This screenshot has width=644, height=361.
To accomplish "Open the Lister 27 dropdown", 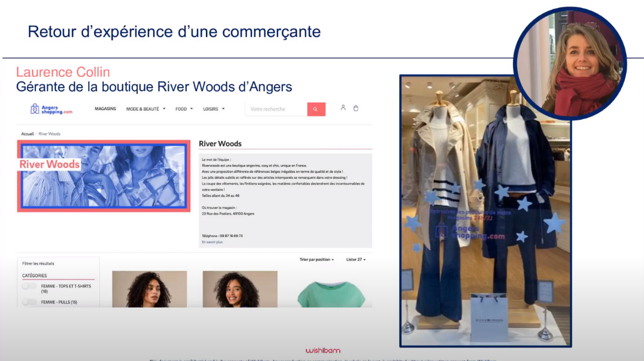I will pyautogui.click(x=356, y=259).
